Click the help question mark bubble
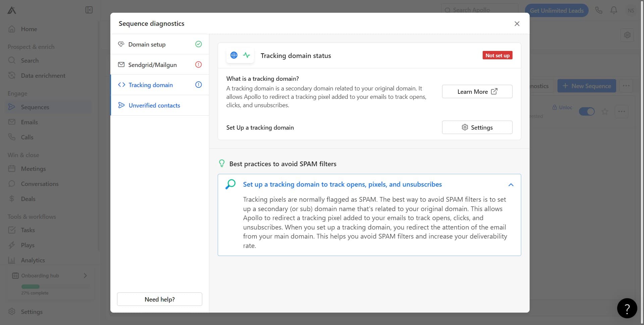This screenshot has height=325, width=644. [627, 308]
